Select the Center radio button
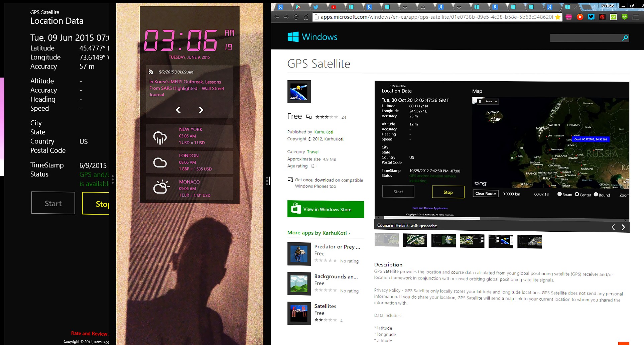The width and height of the screenshot is (644, 345). (577, 194)
